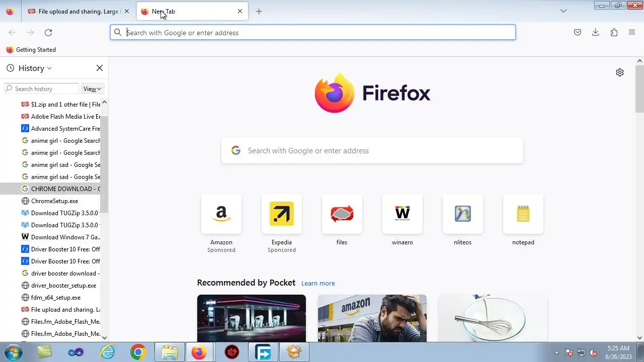Open a new tab with plus button
The height and width of the screenshot is (362, 644).
[x=259, y=11]
